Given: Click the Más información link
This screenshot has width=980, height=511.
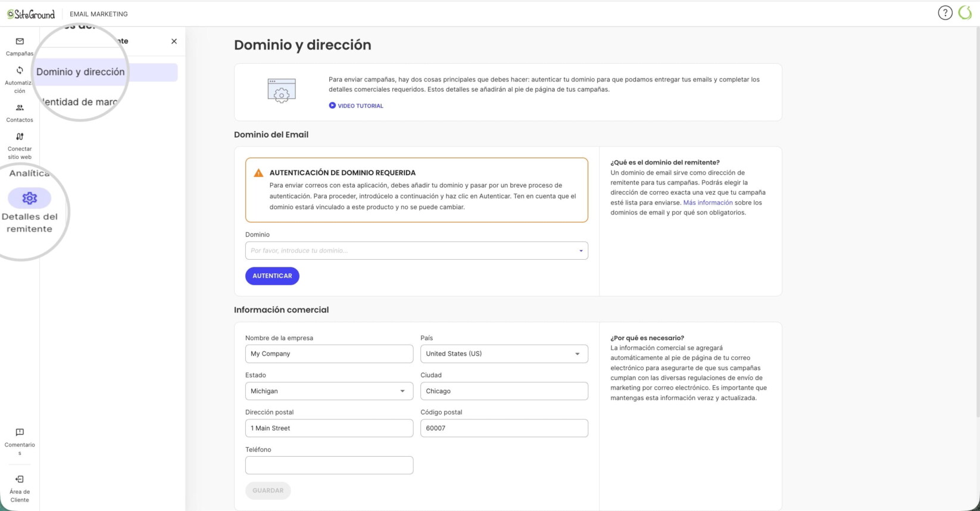Looking at the screenshot, I should click(x=708, y=202).
